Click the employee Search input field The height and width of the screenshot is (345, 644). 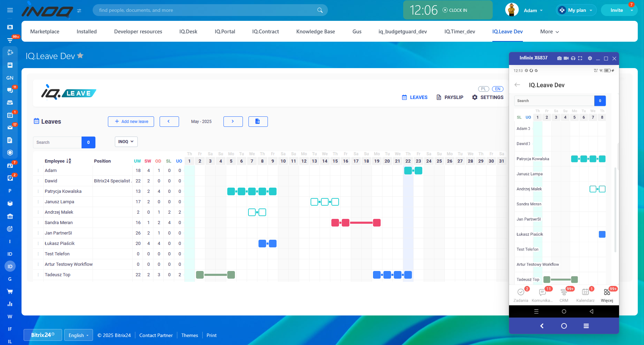coord(57,142)
